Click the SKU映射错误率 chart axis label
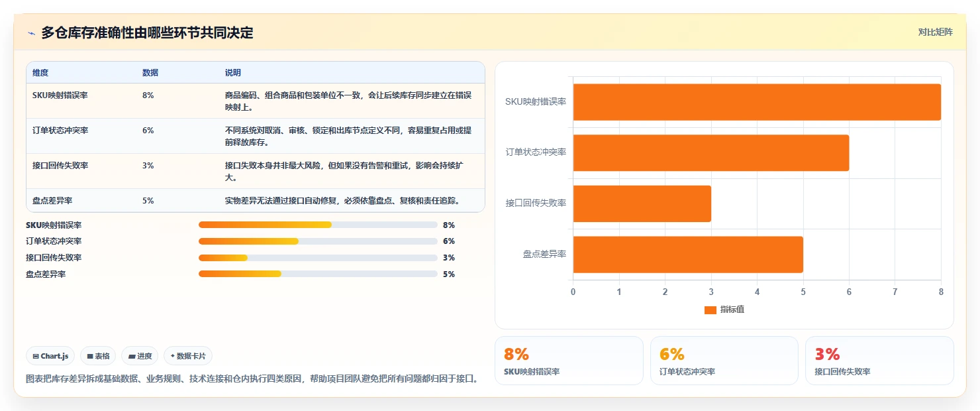Viewport: 980px width, 411px height. 536,101
